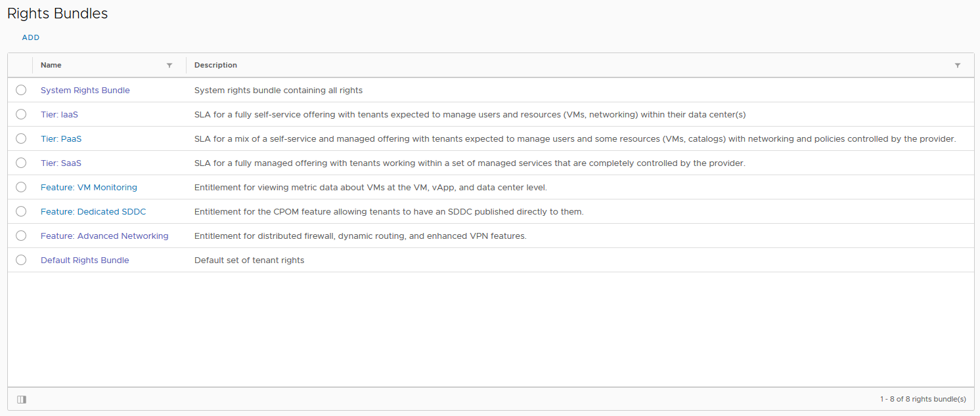Choose the Tier: PaaS radio button

click(21, 138)
